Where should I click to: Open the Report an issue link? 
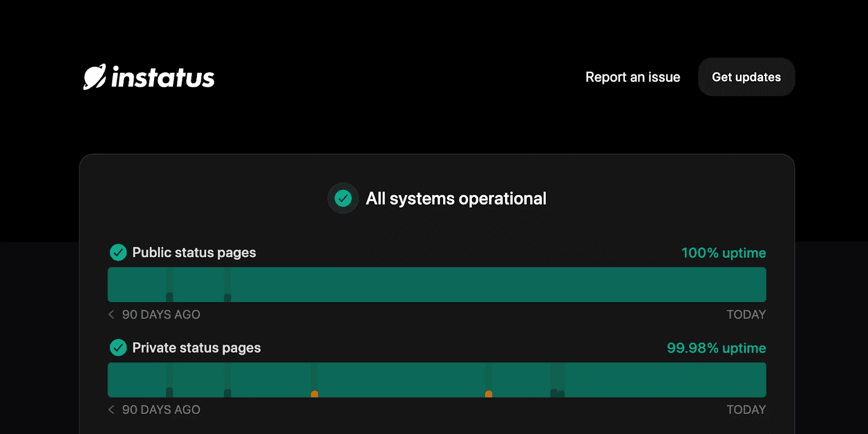633,77
